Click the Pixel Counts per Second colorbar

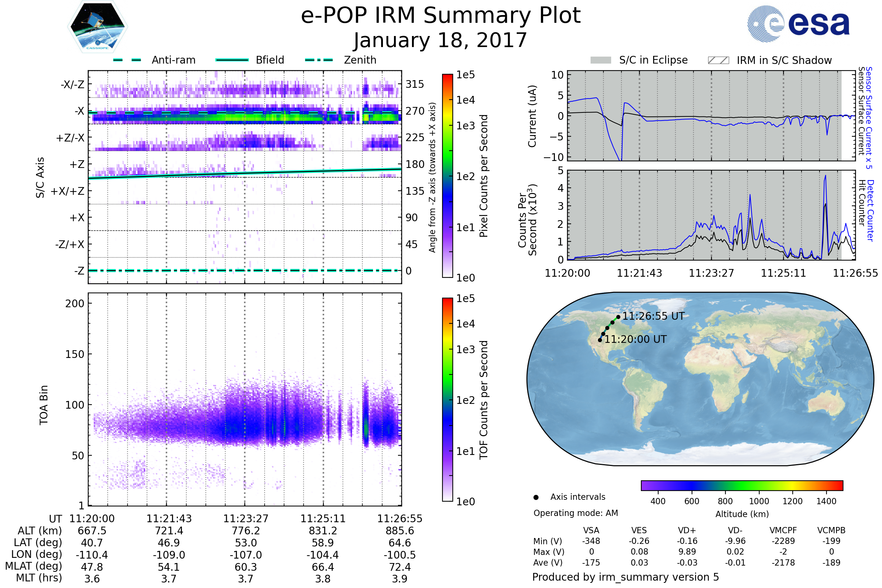point(447,176)
